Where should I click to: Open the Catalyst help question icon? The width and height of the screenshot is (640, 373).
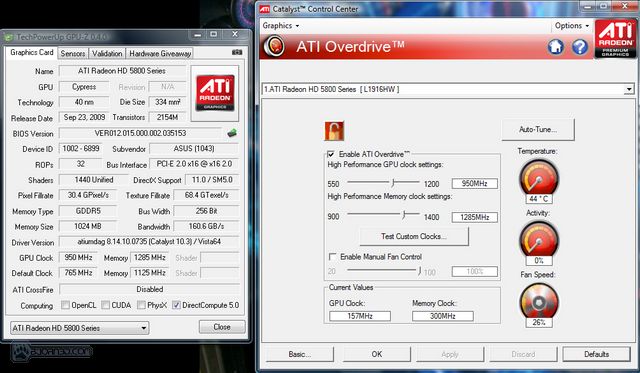point(580,47)
